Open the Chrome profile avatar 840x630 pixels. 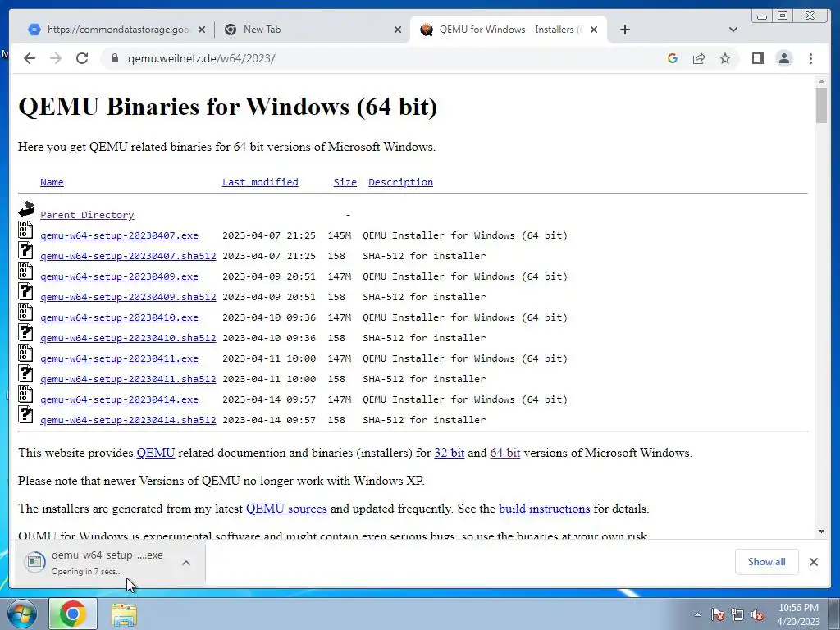(784, 58)
